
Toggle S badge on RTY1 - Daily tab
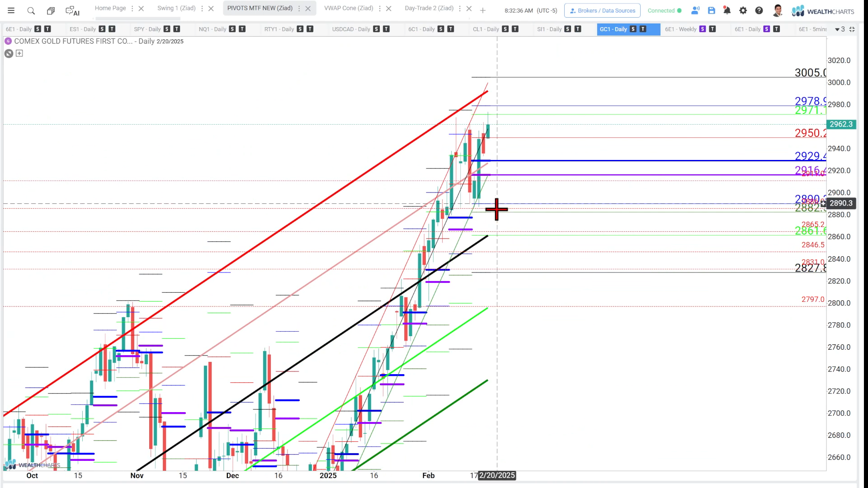point(300,29)
